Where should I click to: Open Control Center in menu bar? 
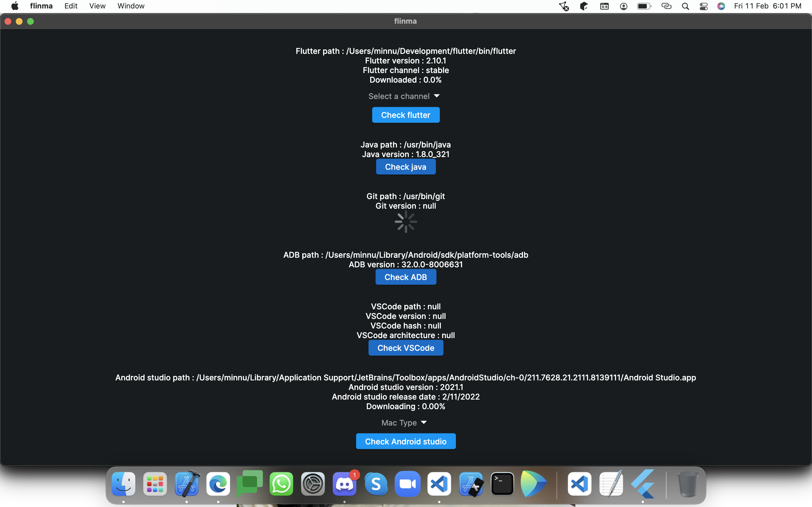(704, 6)
